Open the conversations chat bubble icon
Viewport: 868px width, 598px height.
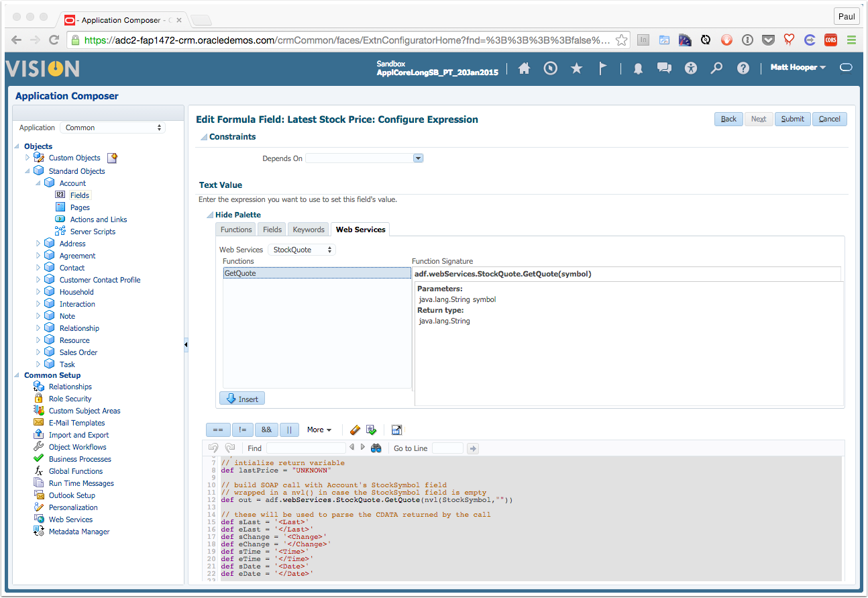664,68
